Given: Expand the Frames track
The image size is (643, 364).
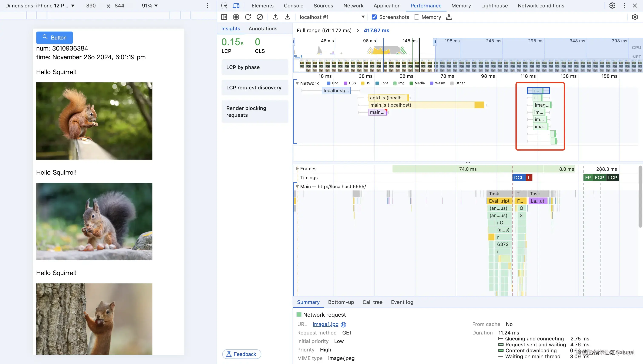Looking at the screenshot, I should click(x=297, y=169).
